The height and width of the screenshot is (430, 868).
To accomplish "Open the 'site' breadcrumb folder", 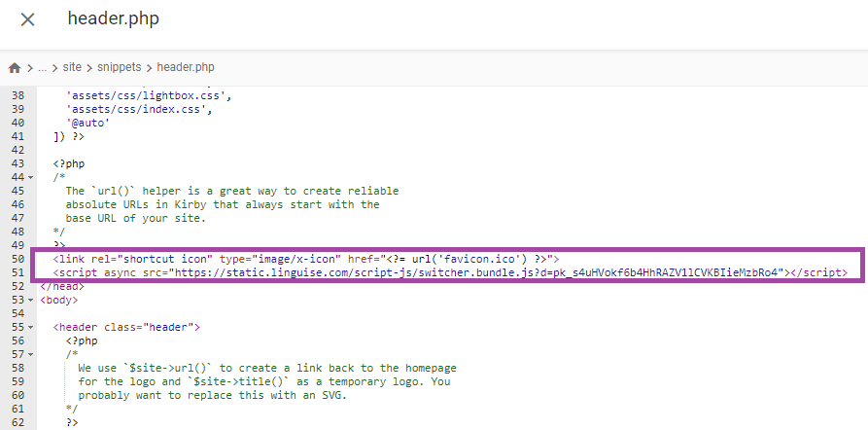I will 72,67.
